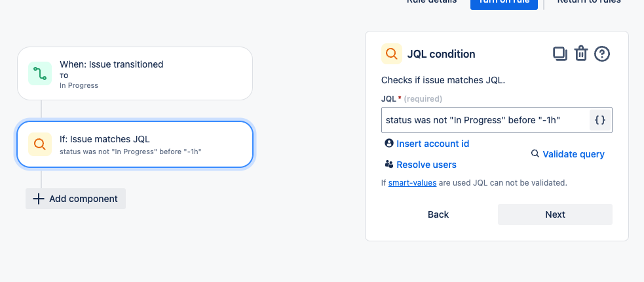The height and width of the screenshot is (282, 644).
Task: Turn on the rule
Action: tap(504, 3)
